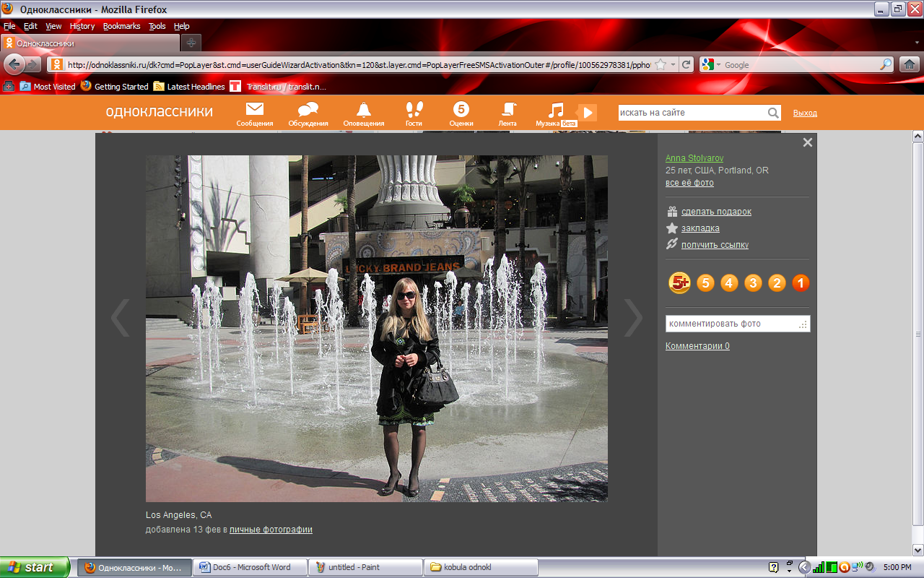Screen dimensions: 924x578
Task: Click the orange music play button
Action: (x=588, y=113)
